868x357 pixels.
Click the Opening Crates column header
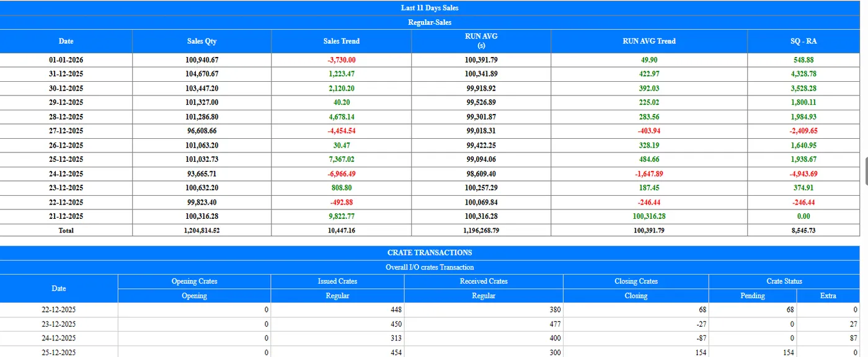(x=194, y=281)
